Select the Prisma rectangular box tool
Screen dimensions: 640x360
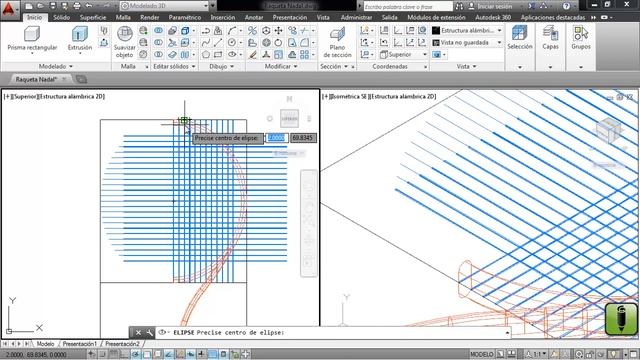tap(32, 39)
